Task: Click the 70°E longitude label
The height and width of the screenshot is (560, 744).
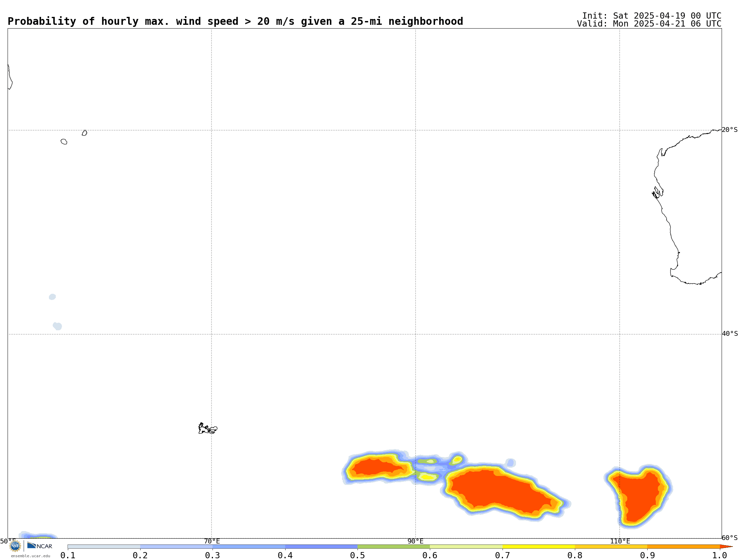Action: (x=212, y=541)
